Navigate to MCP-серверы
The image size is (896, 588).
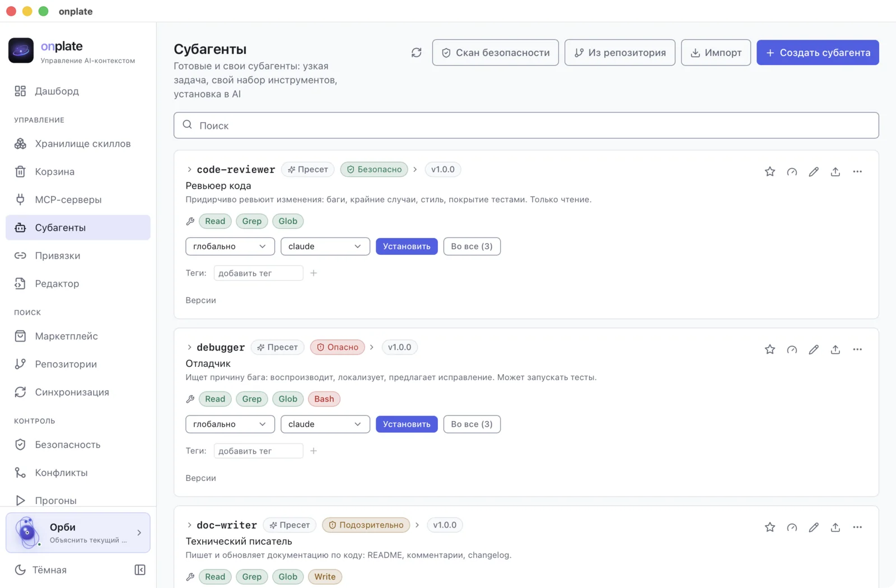pyautogui.click(x=78, y=200)
